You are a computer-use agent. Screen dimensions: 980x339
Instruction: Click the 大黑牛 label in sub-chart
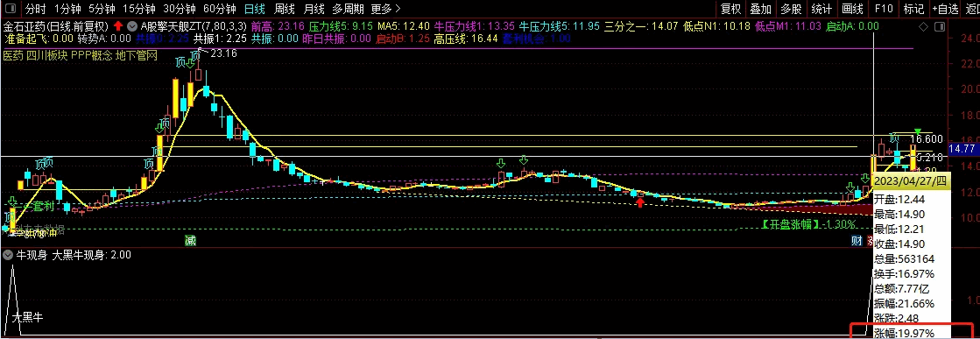(28, 318)
